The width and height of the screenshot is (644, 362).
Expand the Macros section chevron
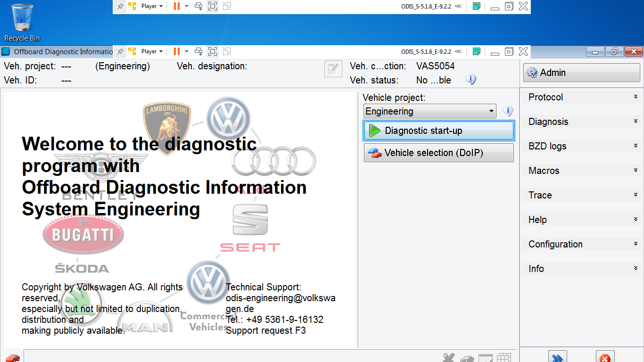636,170
